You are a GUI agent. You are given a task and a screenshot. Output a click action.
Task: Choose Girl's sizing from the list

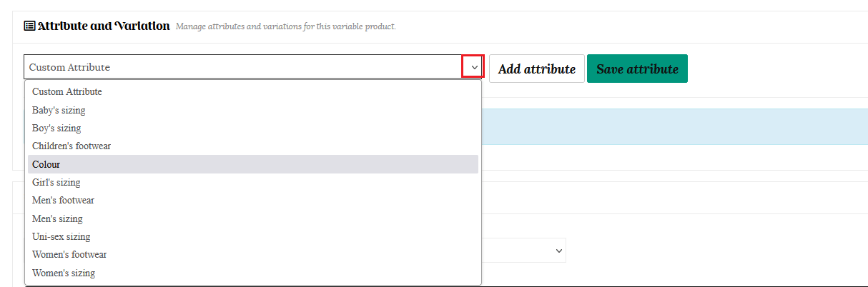[x=56, y=183]
